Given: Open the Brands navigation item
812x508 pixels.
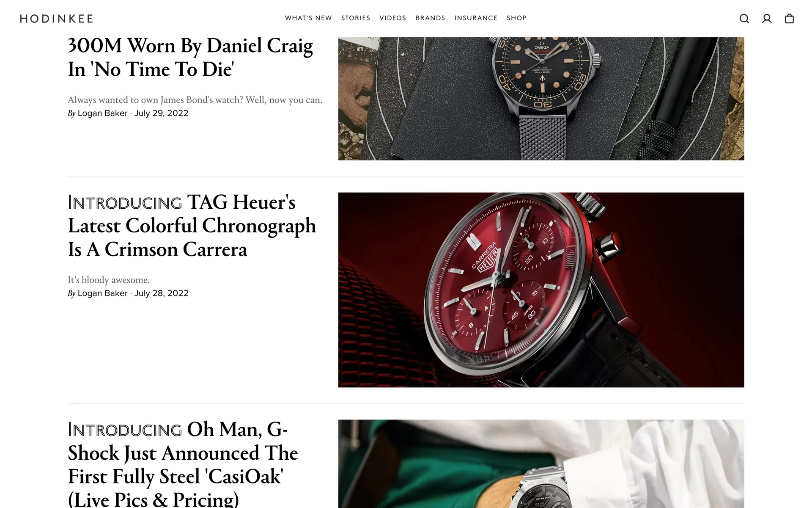Looking at the screenshot, I should (430, 18).
